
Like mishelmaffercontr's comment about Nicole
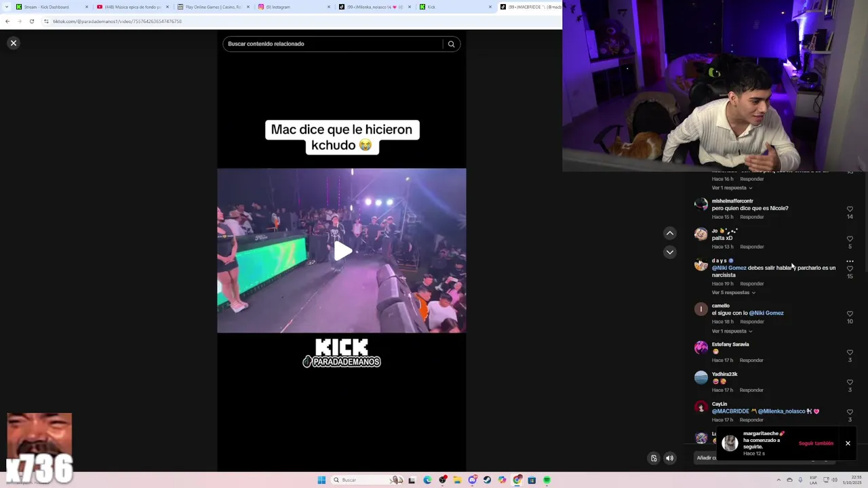point(850,209)
